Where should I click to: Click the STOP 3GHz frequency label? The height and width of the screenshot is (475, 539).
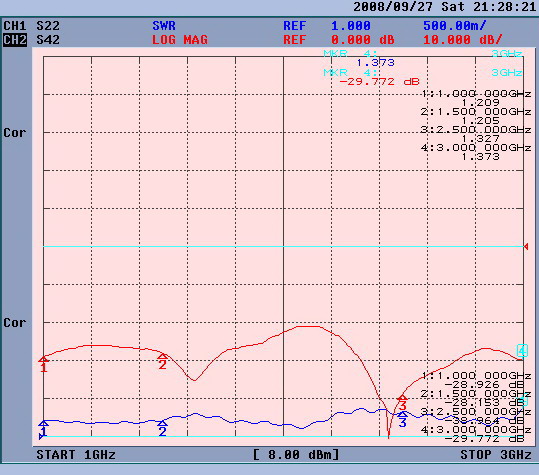pyautogui.click(x=496, y=455)
